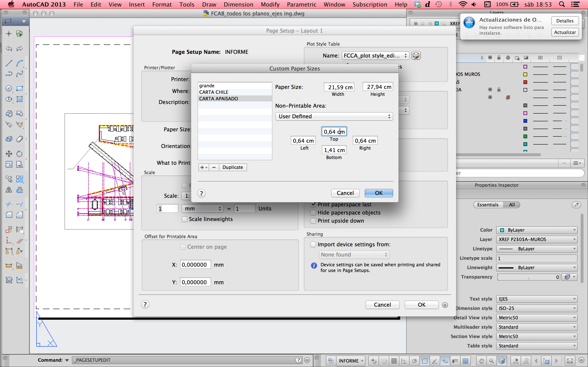
Task: Select the Line tool in the left toolbar
Action: coord(9,63)
